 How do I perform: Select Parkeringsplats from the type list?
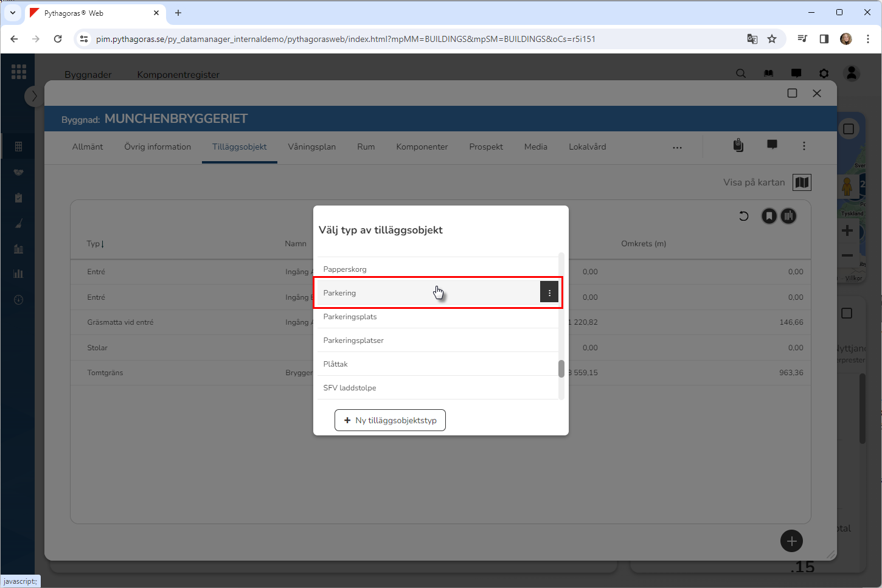(x=350, y=317)
